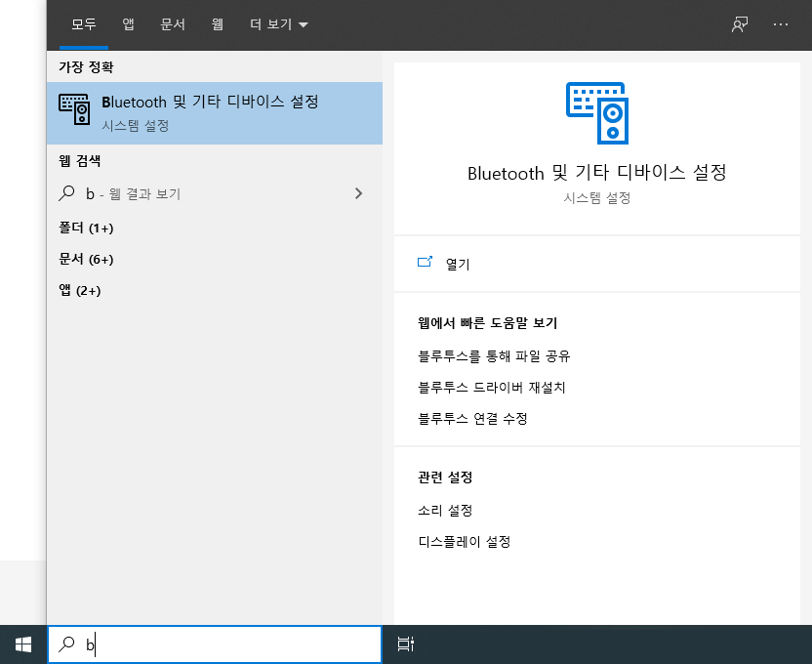This screenshot has width=812, height=664.
Task: Expand the 더 보기 dropdown
Action: [278, 24]
